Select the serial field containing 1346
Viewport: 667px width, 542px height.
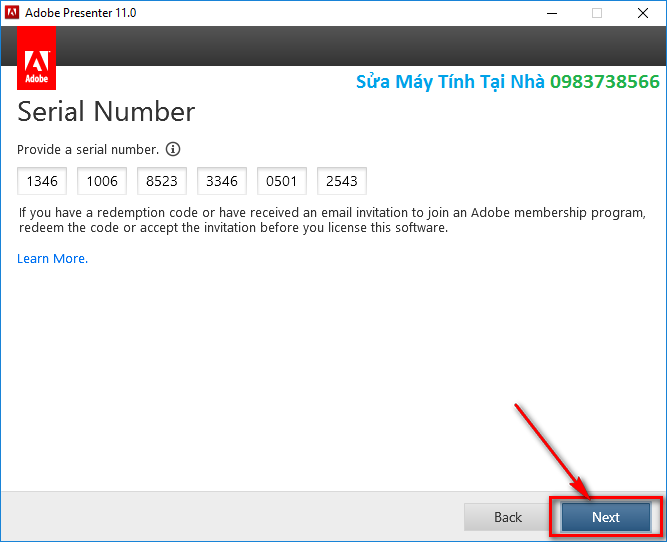(x=42, y=181)
